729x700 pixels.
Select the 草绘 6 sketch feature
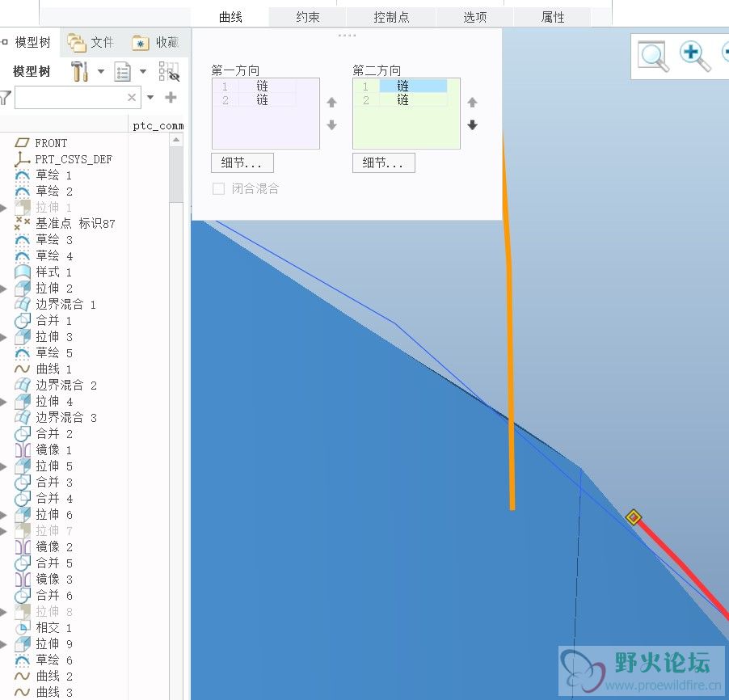coord(43,660)
